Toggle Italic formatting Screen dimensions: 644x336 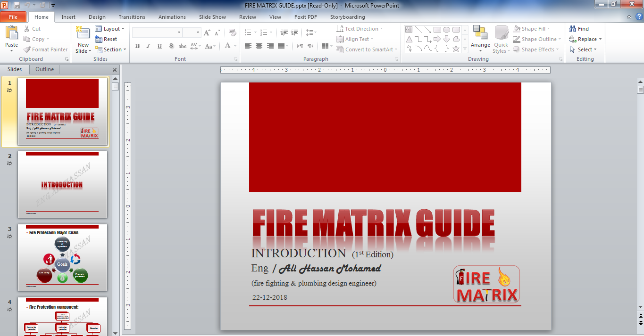(x=148, y=46)
